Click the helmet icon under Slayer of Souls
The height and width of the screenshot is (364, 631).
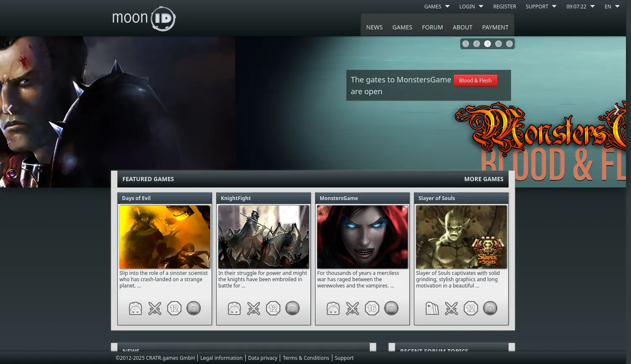pyautogui.click(x=432, y=309)
